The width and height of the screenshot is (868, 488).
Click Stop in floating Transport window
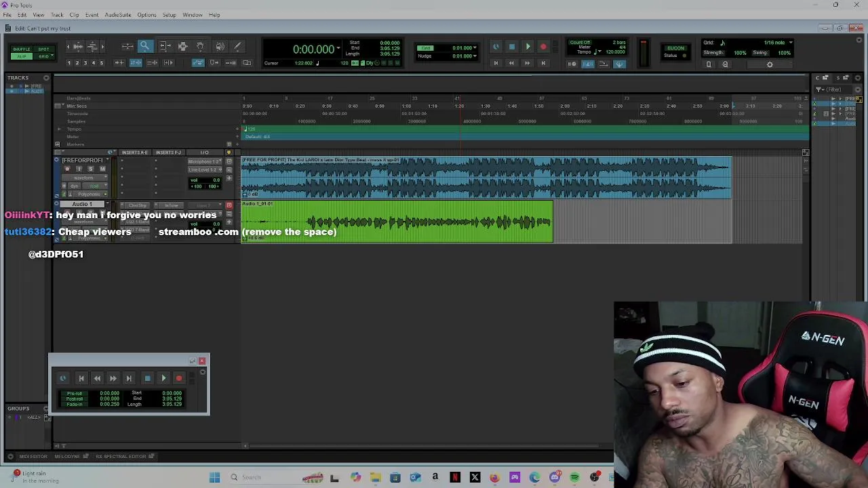[147, 378]
